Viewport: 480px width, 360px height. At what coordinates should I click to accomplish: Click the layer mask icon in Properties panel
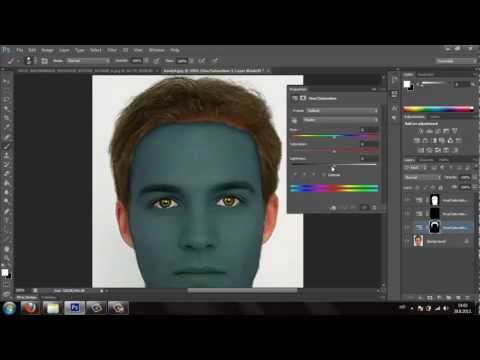click(303, 98)
